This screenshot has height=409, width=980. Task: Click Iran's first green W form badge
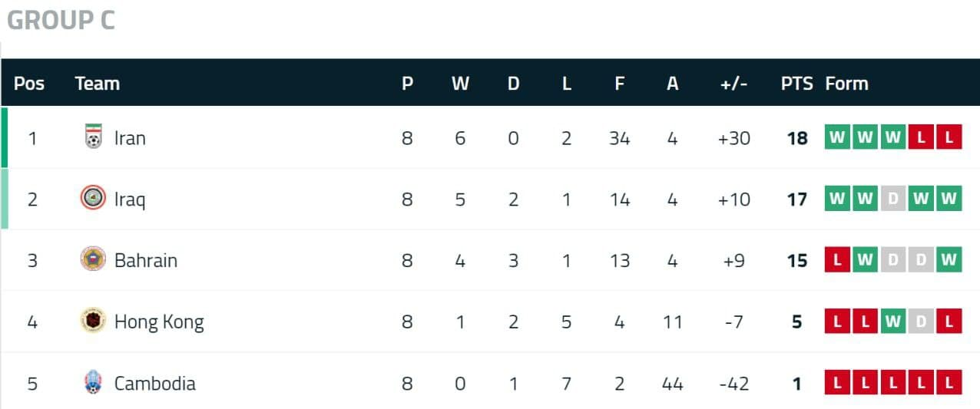point(837,138)
